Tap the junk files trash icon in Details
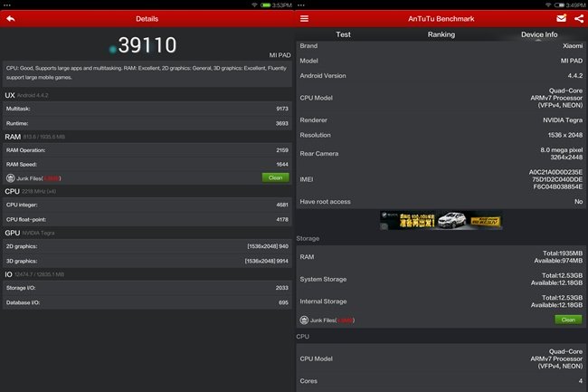 (x=11, y=178)
